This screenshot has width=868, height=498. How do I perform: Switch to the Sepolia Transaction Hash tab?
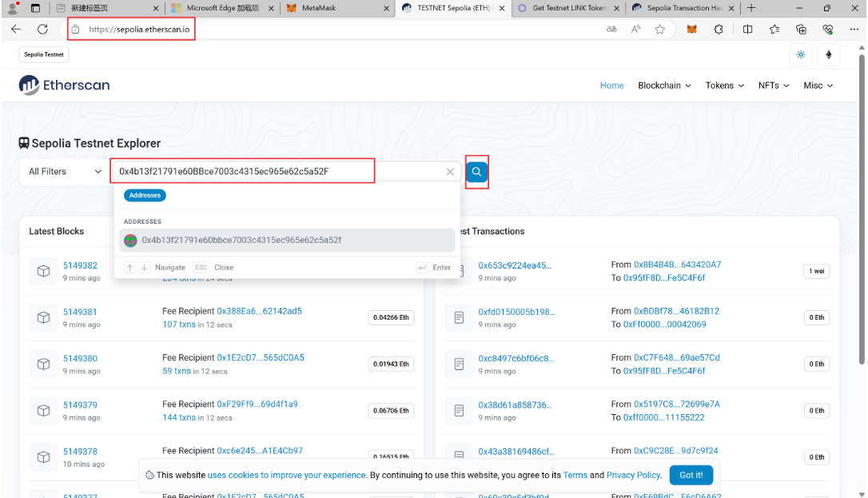pyautogui.click(x=684, y=8)
